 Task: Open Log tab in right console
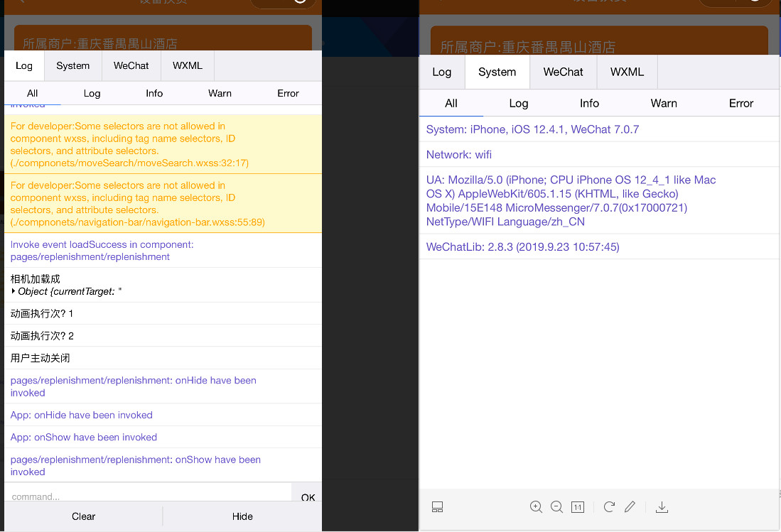442,72
